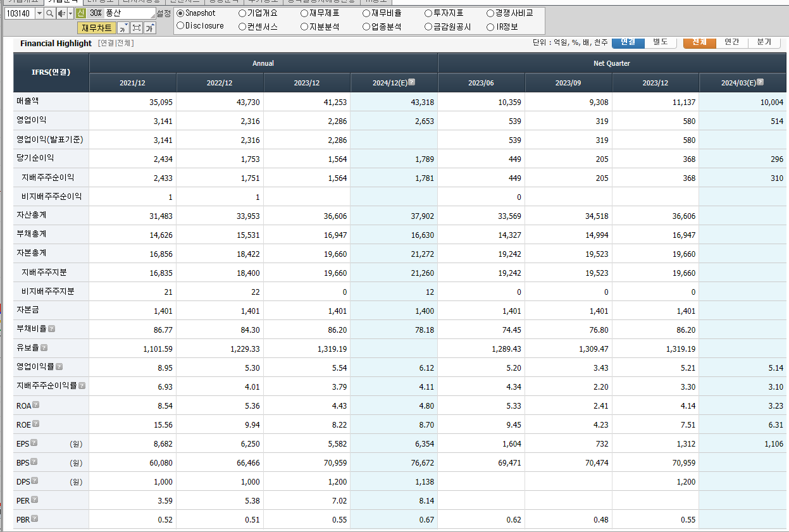Click the Annual column group header
789x532 pixels.
click(x=263, y=63)
